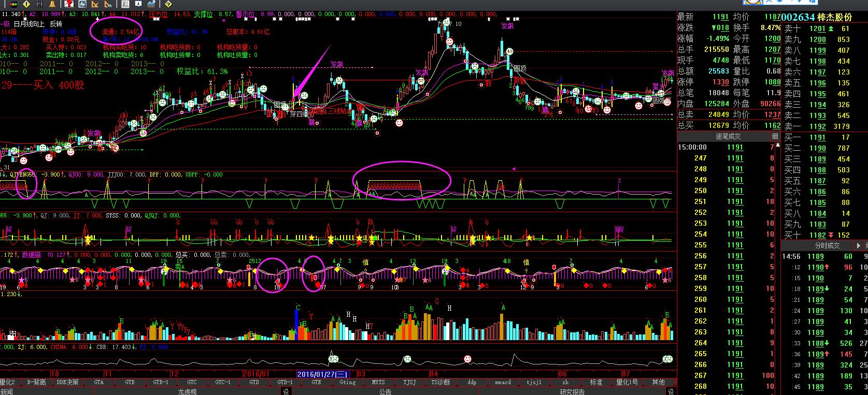Image resolution: width=868 pixels, height=395 pixels.
Task: Click the tall blue volume bar labeled C
Action: [297, 325]
